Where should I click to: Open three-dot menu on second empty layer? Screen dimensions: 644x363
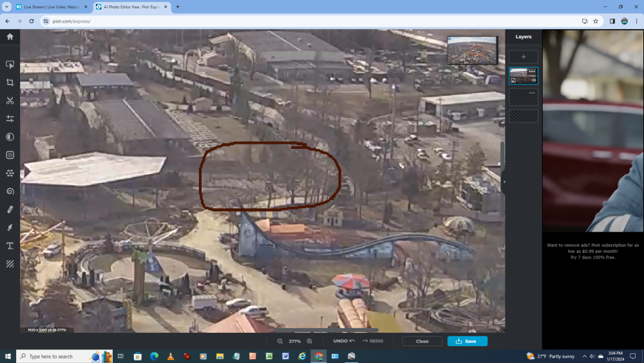(532, 93)
